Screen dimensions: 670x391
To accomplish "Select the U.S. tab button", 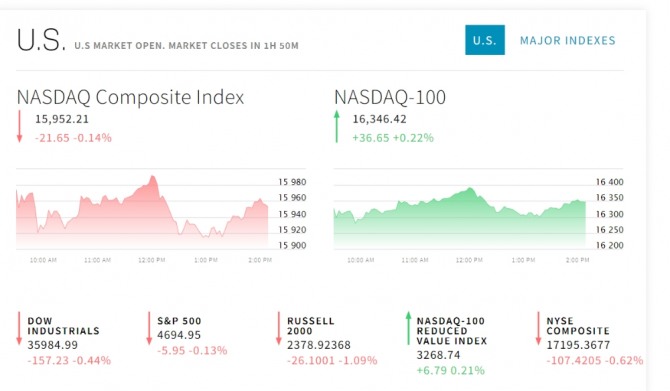I will click(485, 40).
